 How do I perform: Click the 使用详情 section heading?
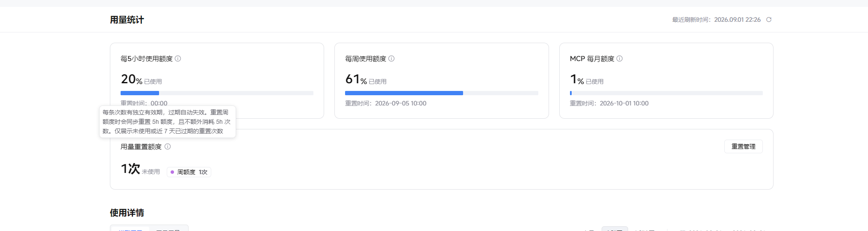(127, 213)
